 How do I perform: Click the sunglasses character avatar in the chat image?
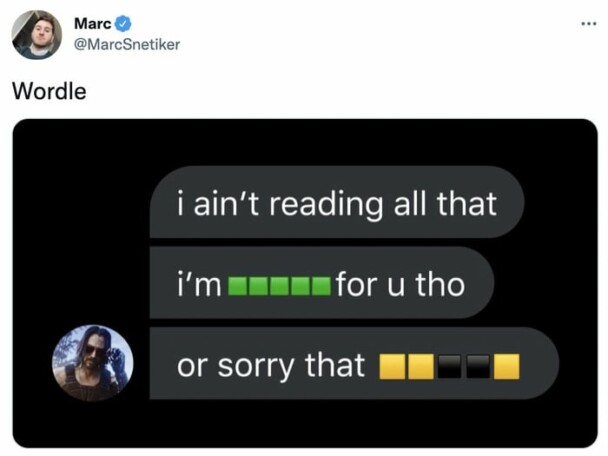pos(92,362)
